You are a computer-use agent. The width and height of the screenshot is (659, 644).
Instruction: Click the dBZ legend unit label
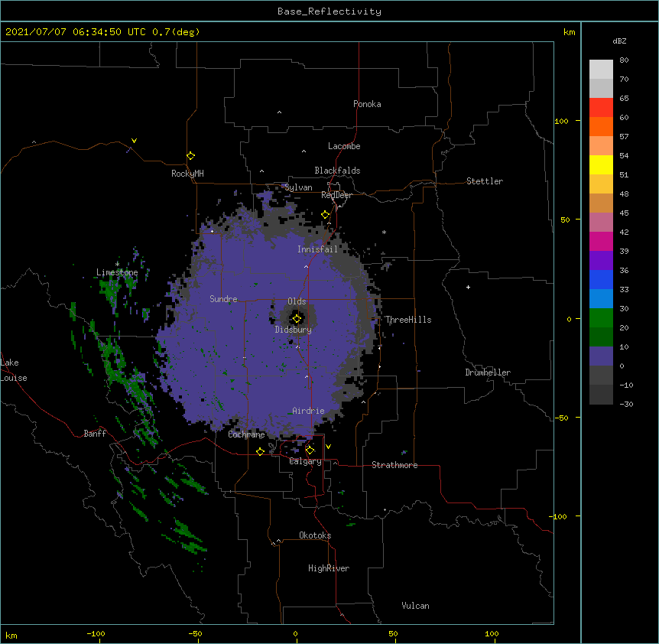(x=619, y=41)
